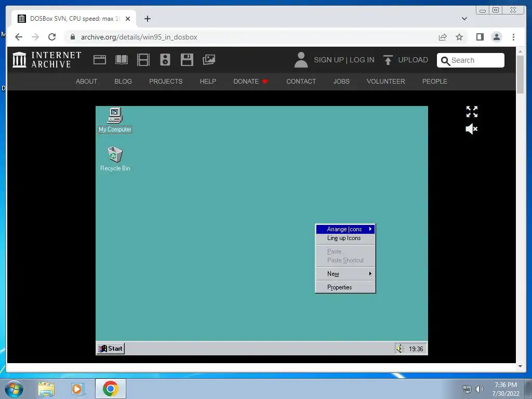This screenshot has width=532, height=399.
Task: Open the Web archive icon
Action: pos(100,60)
